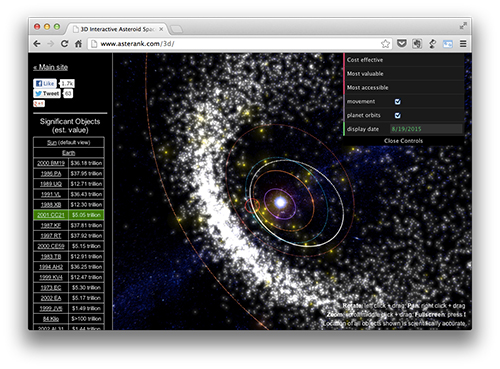500x369 pixels.
Task: Open asteroid 1999 JV6
Action: [51, 308]
